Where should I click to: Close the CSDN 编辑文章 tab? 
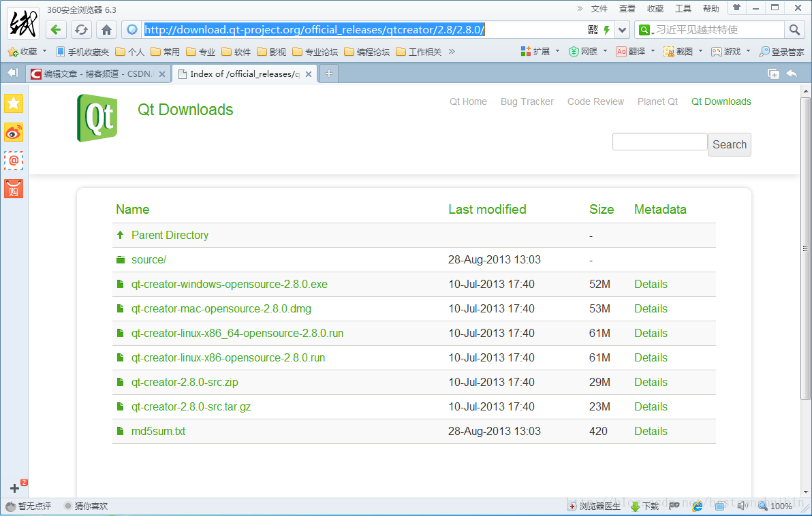tap(162, 74)
